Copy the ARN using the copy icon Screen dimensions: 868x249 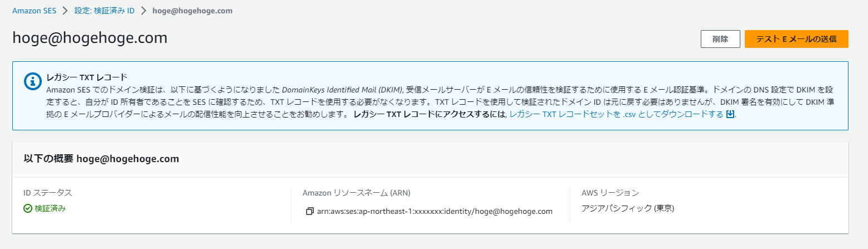click(x=310, y=212)
